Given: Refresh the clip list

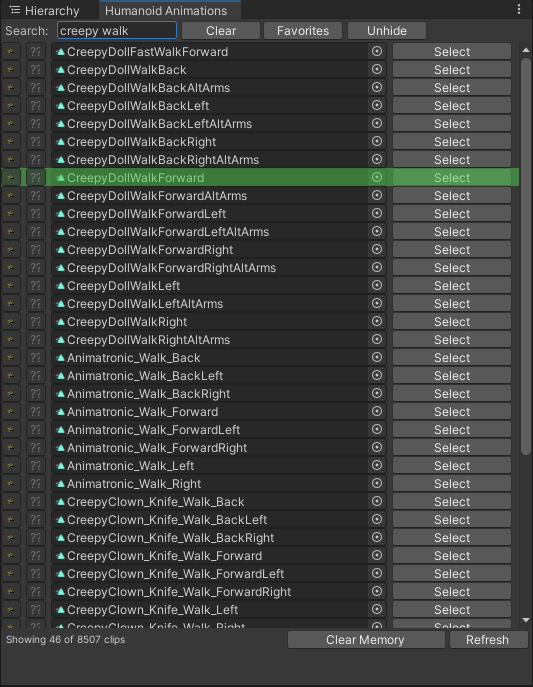Looking at the screenshot, I should pyautogui.click(x=487, y=640).
